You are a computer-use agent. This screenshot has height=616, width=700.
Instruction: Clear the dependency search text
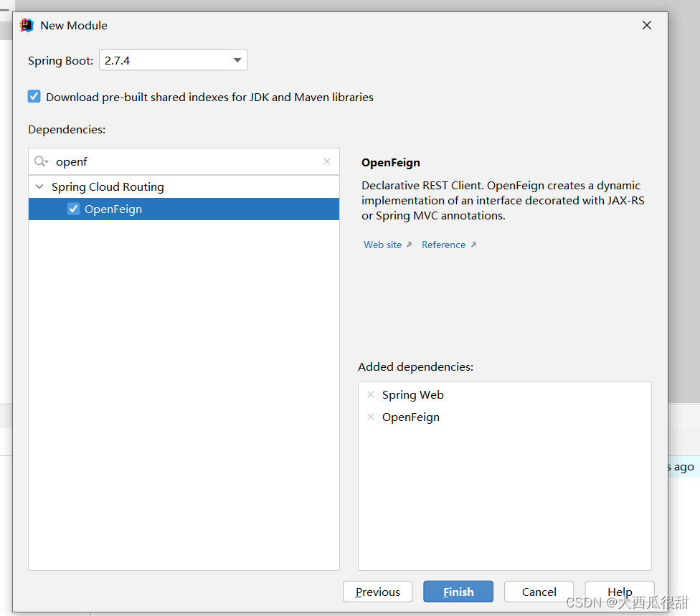[327, 161]
